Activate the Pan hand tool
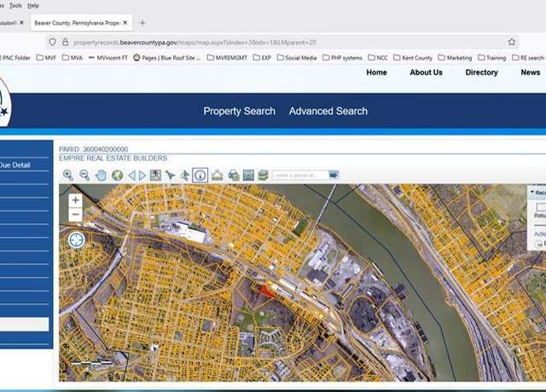 [x=101, y=176]
